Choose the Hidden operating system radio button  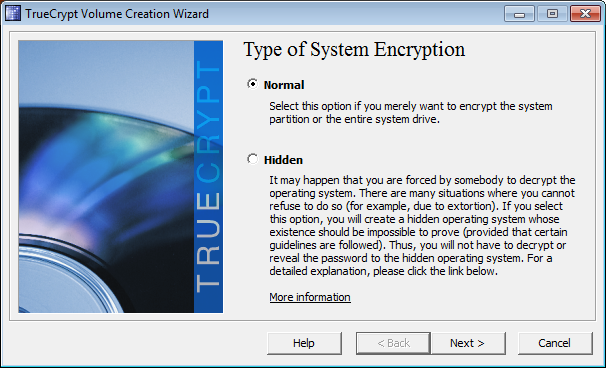pyautogui.click(x=252, y=159)
